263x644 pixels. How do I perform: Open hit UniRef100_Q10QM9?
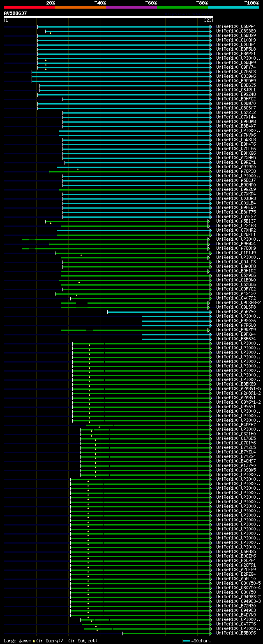(x=236, y=40)
